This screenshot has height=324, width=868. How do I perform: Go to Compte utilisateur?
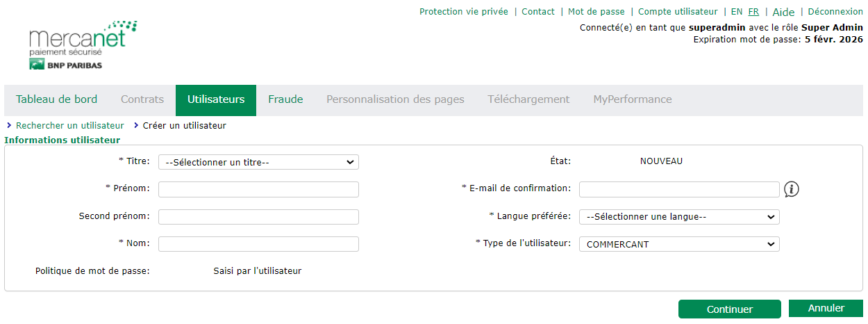[678, 12]
